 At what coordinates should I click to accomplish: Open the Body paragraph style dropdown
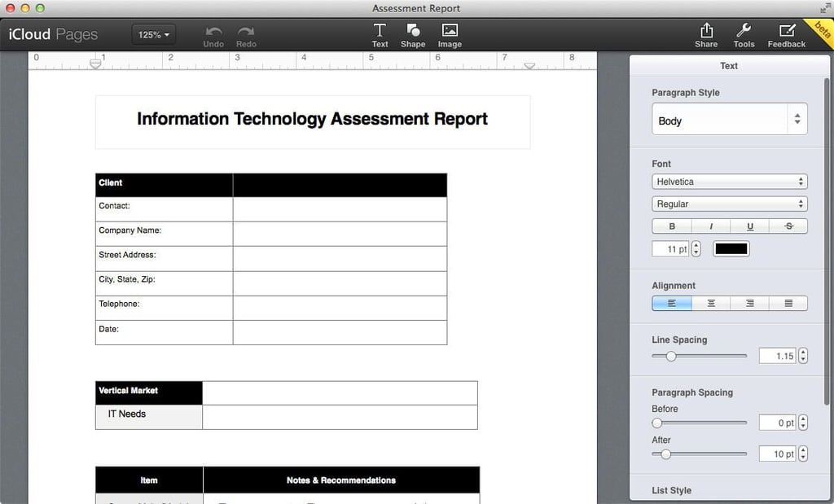(729, 119)
